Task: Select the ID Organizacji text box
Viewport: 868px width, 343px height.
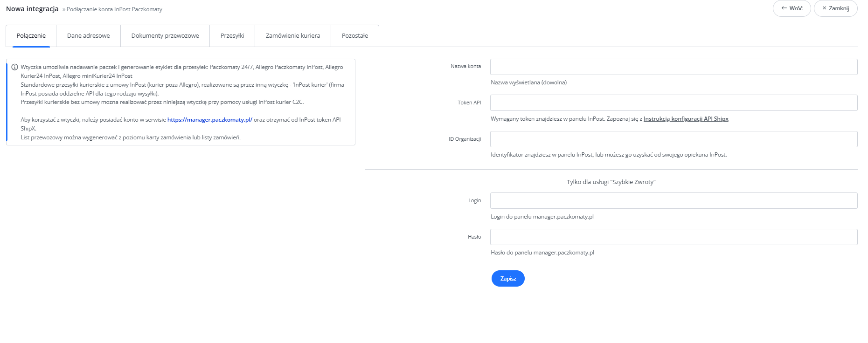Action: (674, 139)
